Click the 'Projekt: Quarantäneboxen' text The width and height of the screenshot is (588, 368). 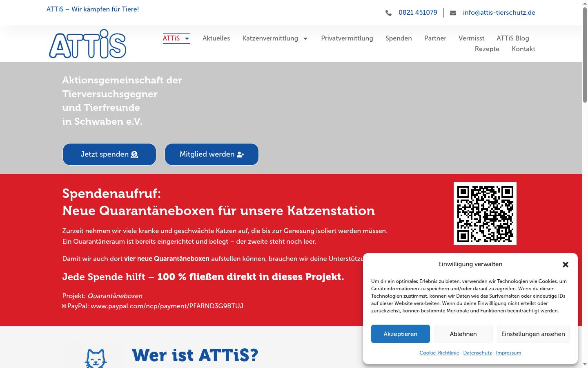coord(102,296)
